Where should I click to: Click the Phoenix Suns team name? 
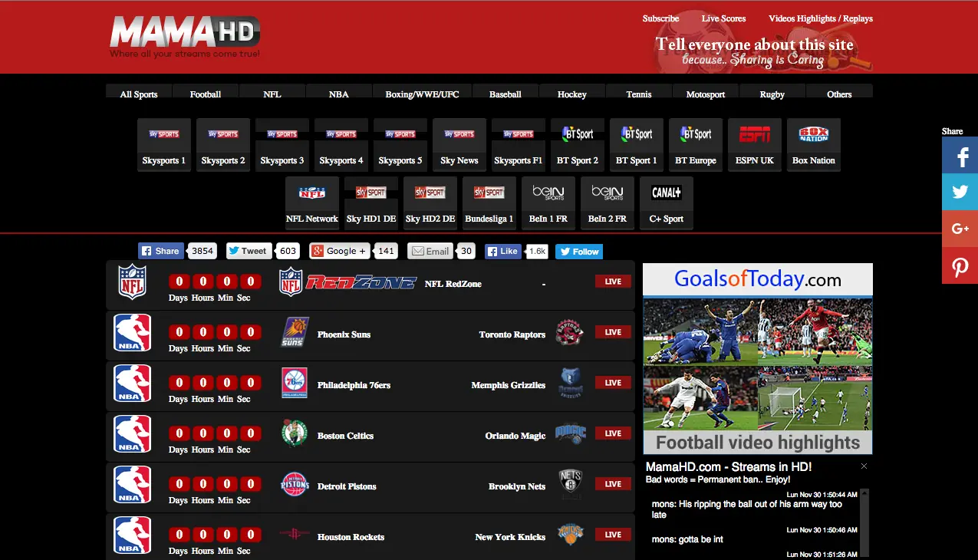344,334
